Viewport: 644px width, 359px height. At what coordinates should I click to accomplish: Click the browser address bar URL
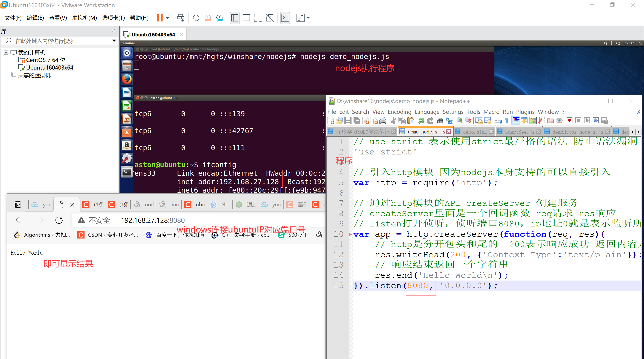(x=153, y=220)
